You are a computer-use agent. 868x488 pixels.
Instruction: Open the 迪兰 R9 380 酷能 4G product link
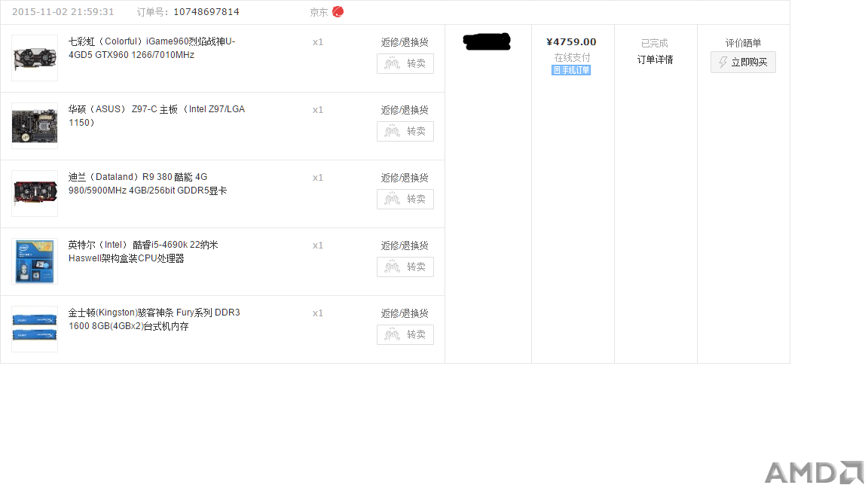pyautogui.click(x=148, y=184)
